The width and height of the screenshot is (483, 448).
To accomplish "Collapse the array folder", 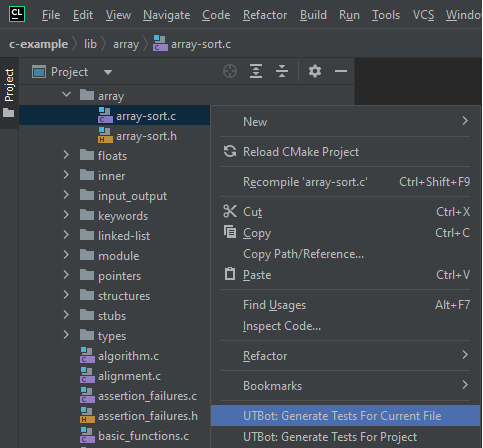I will point(67,95).
